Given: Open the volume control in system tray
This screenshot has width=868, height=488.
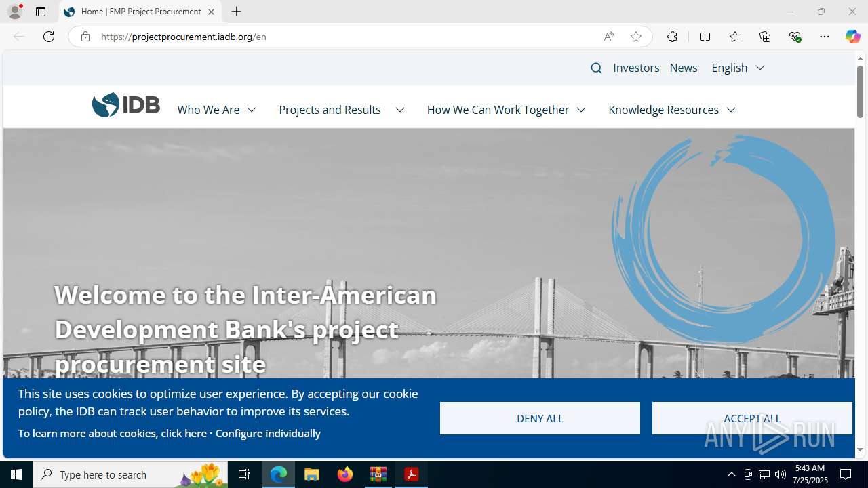Looking at the screenshot, I should click(781, 474).
